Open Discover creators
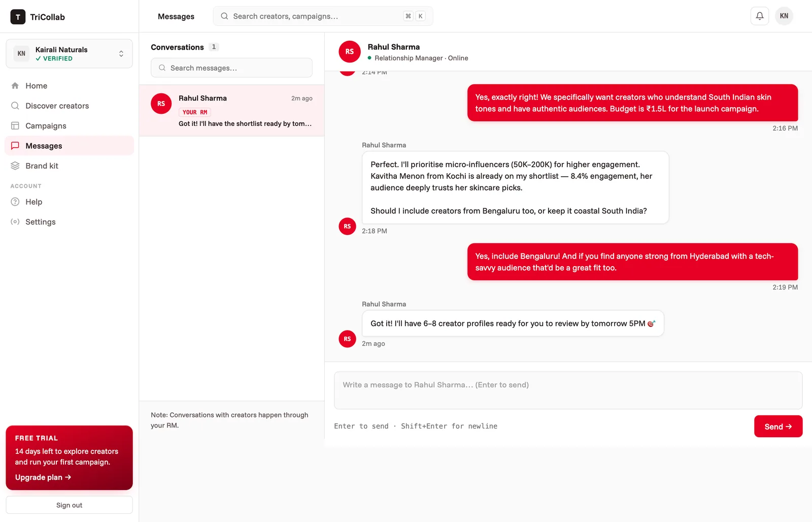Screen dimensions: 812x522 pos(69,106)
